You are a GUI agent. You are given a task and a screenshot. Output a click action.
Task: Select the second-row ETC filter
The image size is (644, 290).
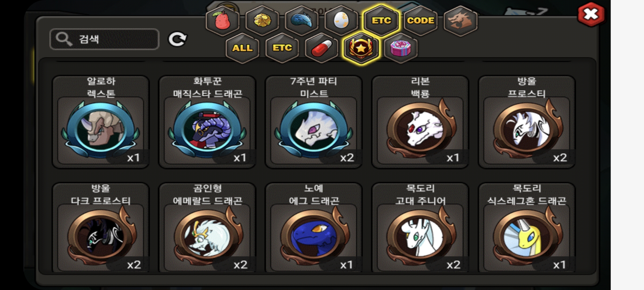point(282,48)
